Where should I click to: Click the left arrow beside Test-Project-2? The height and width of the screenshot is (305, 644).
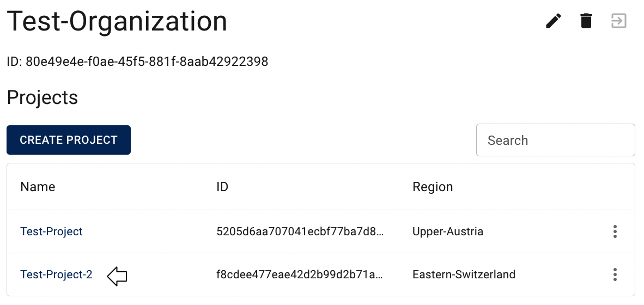117,276
